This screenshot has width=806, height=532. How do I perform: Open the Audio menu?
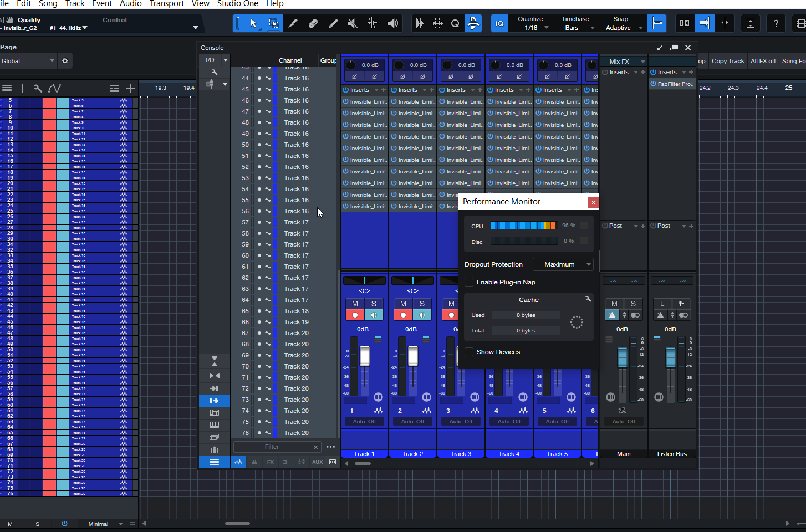pos(131,4)
